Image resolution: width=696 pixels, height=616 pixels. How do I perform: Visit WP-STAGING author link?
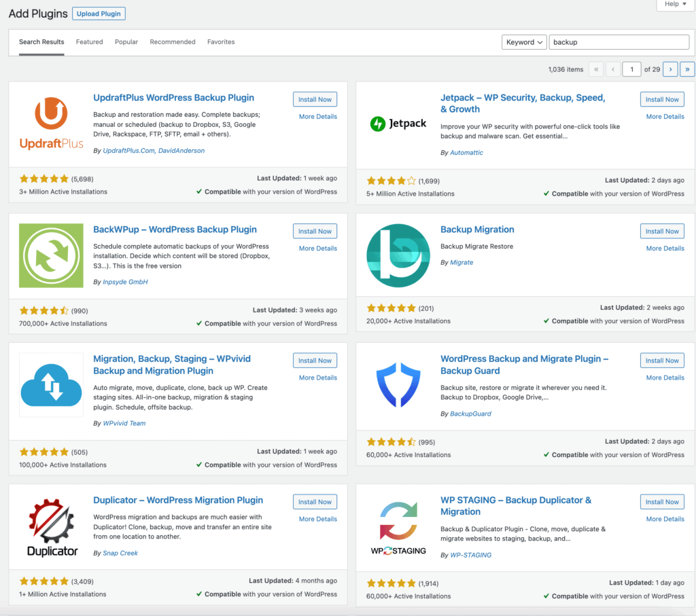click(470, 556)
